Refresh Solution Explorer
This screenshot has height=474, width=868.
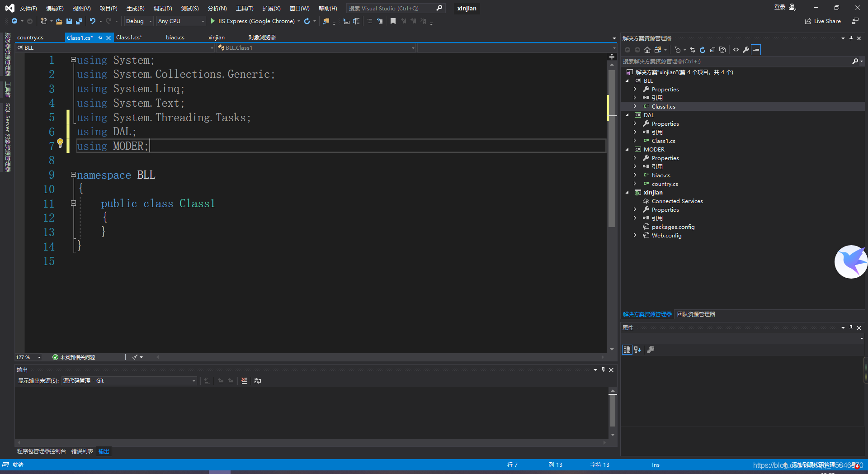(703, 50)
